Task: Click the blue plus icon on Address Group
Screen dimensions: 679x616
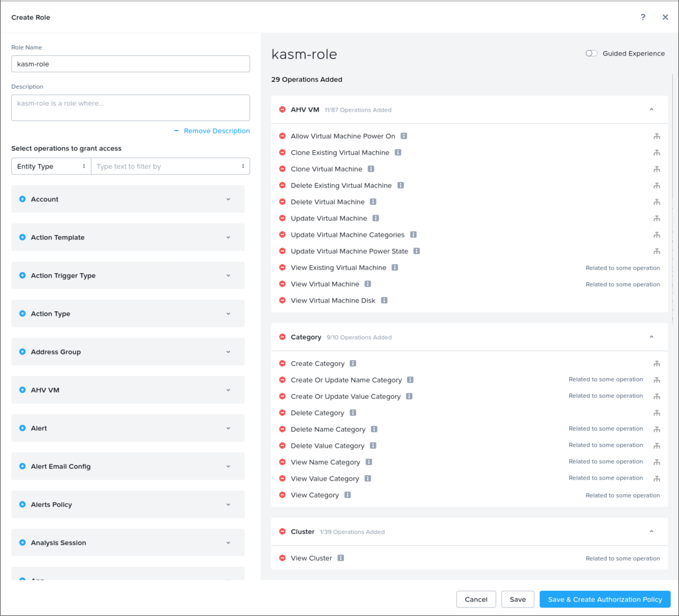Action: coord(23,352)
